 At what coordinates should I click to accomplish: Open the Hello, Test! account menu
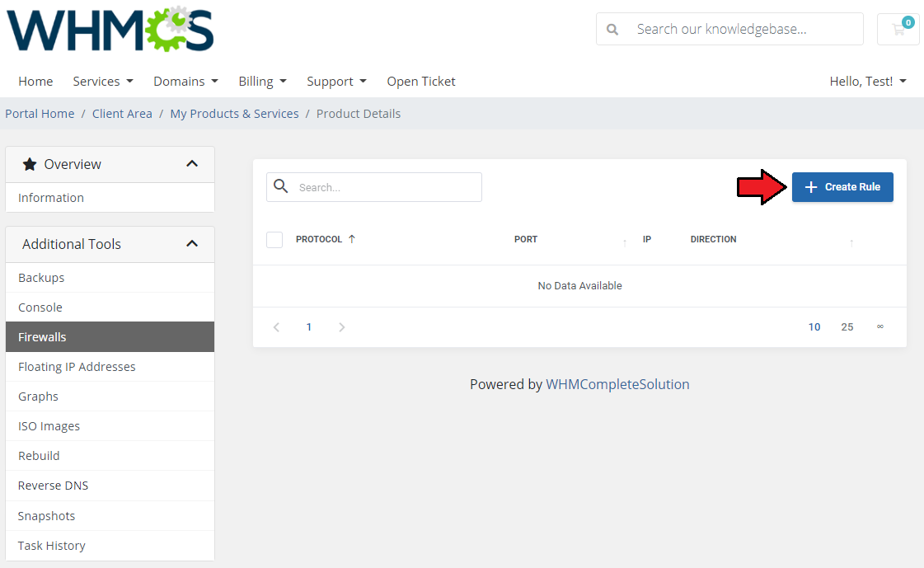coord(868,82)
